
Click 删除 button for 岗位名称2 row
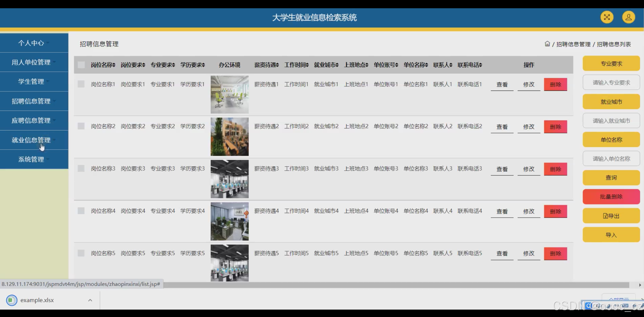point(555,126)
